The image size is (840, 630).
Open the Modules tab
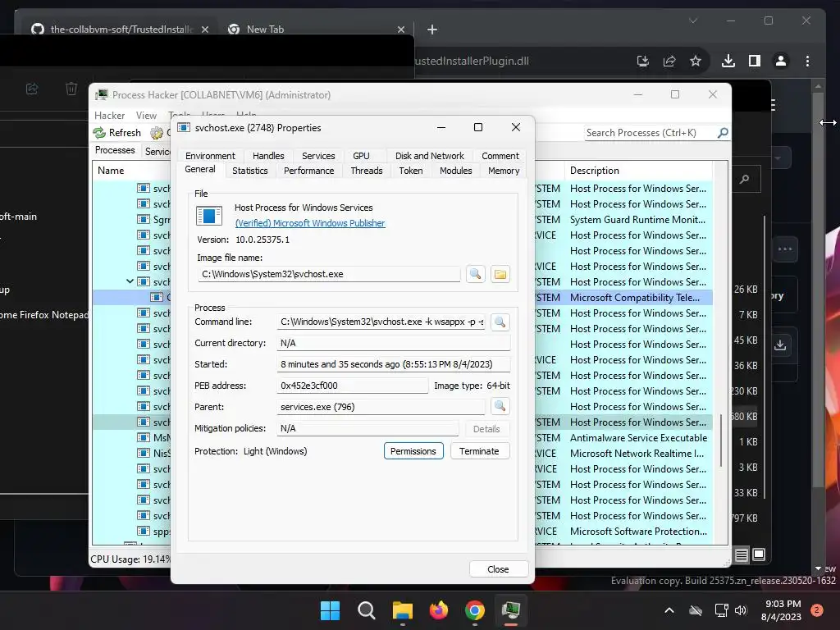(x=456, y=171)
